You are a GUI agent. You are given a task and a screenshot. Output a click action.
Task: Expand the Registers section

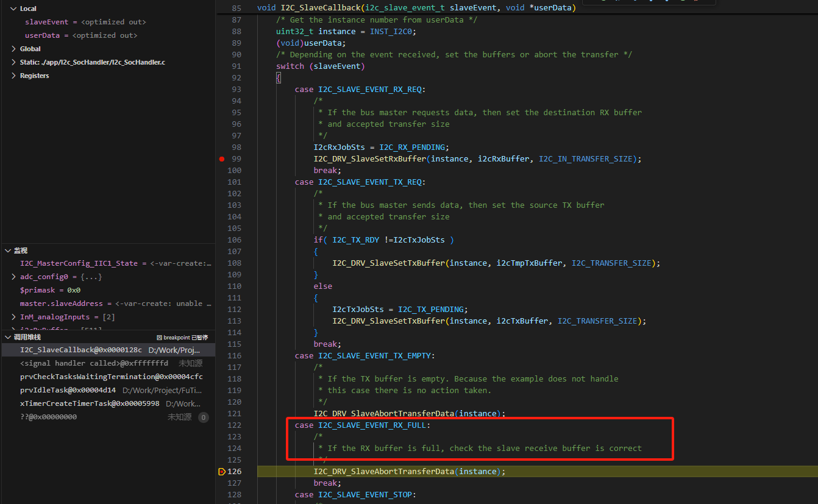point(14,76)
